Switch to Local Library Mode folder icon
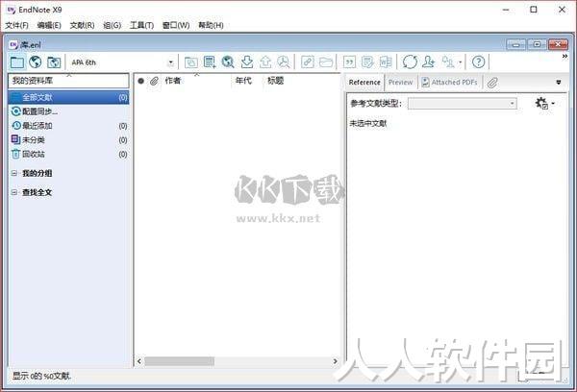 [x=17, y=62]
